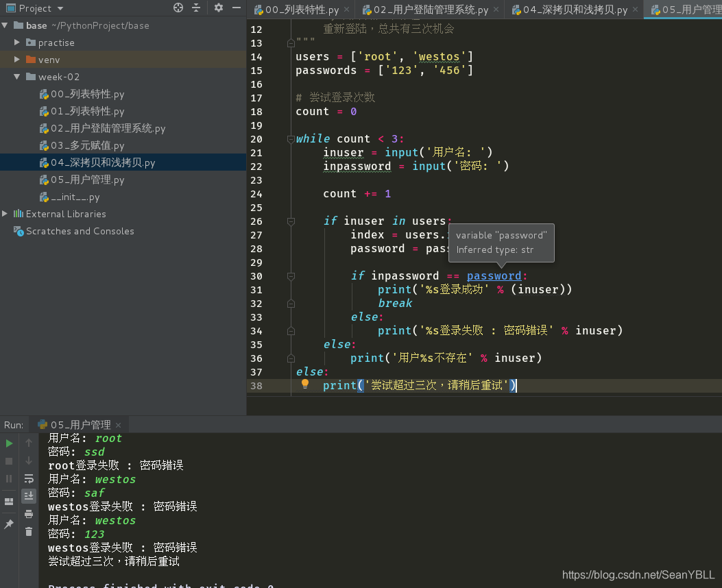Toggle scroll to end of output
The height and width of the screenshot is (588, 722).
click(29, 495)
